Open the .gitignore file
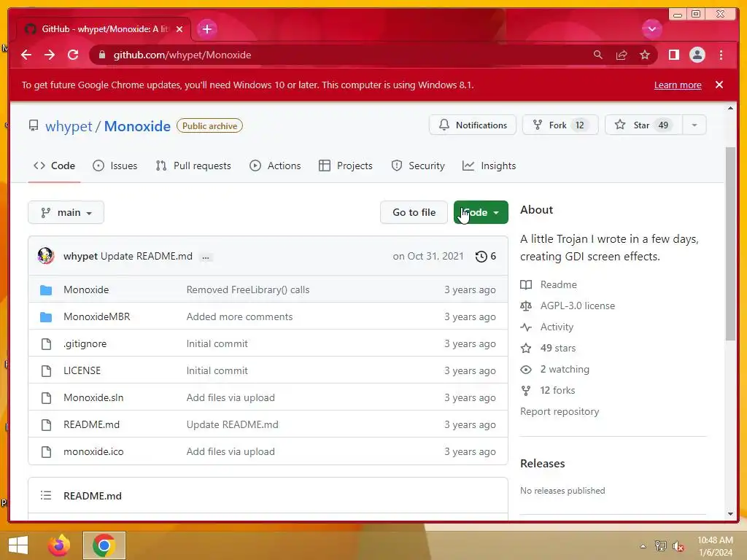This screenshot has width=747, height=560. pyautogui.click(x=85, y=344)
